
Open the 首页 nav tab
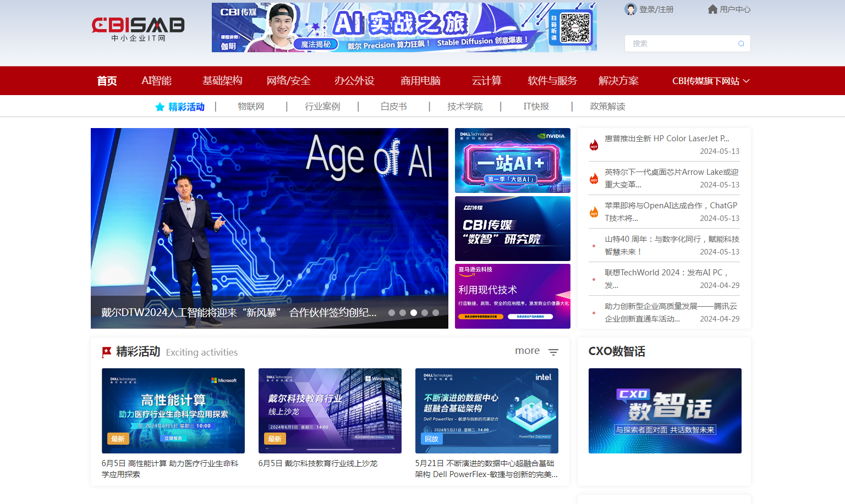tap(107, 81)
